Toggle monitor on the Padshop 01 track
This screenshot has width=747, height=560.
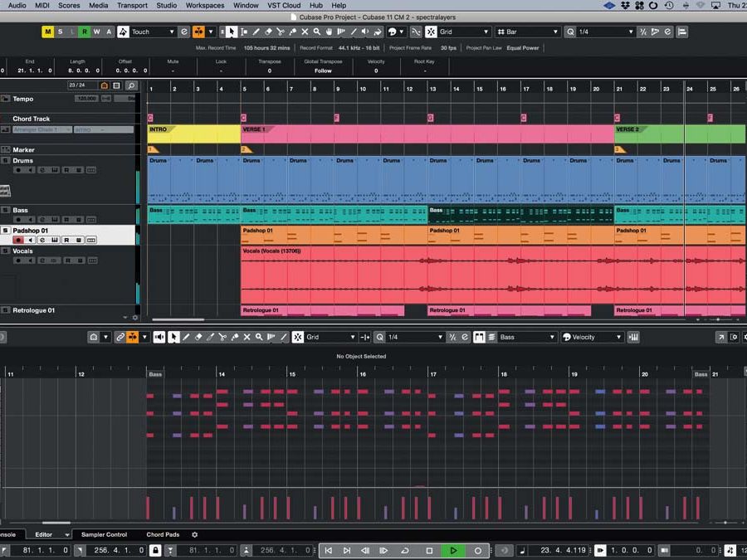[30, 240]
